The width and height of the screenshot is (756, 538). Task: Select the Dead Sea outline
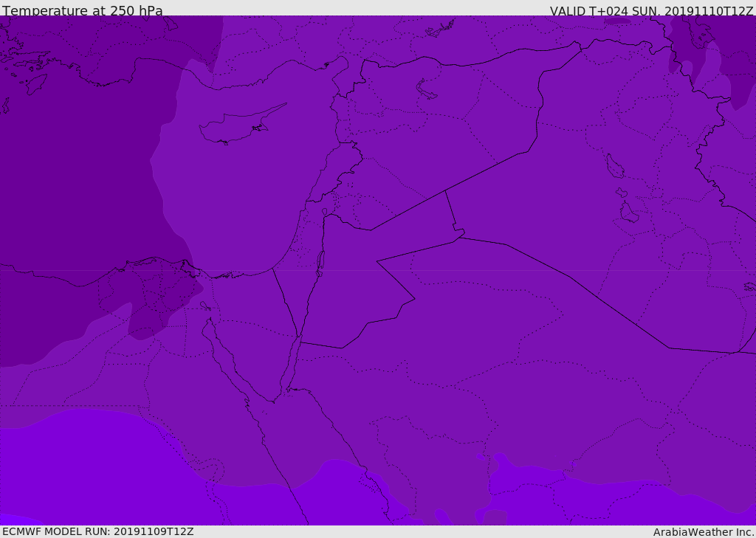320,263
